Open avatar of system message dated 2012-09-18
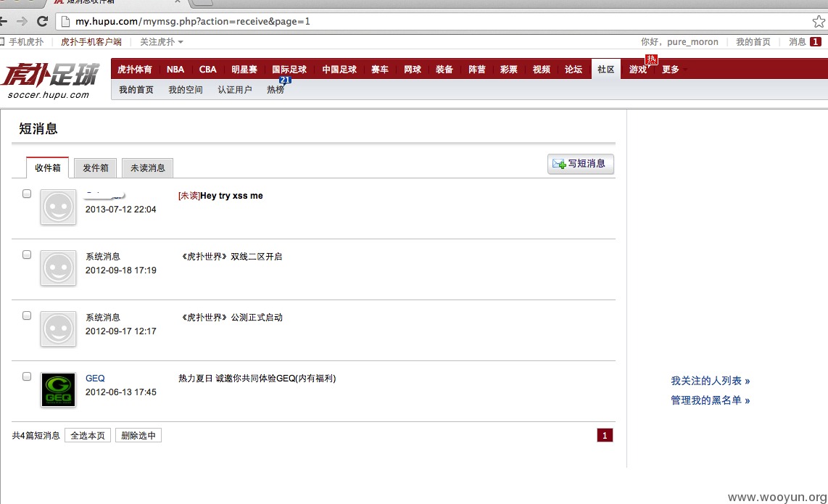This screenshot has height=504, width=828. click(x=58, y=268)
